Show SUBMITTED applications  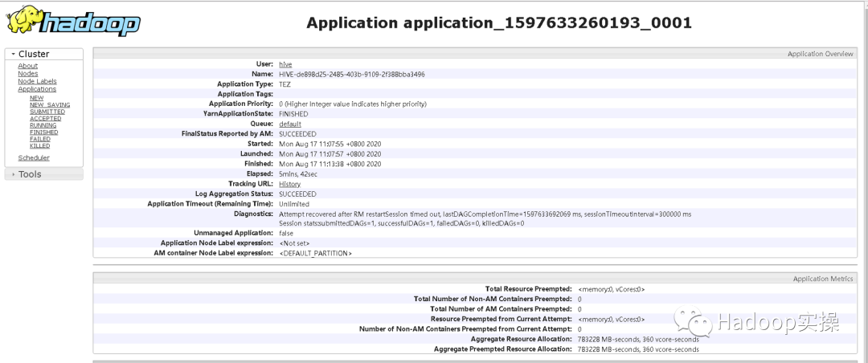47,112
